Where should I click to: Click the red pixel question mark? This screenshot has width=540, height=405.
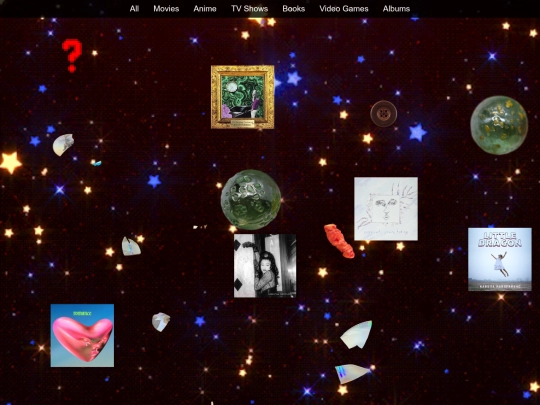(x=72, y=56)
